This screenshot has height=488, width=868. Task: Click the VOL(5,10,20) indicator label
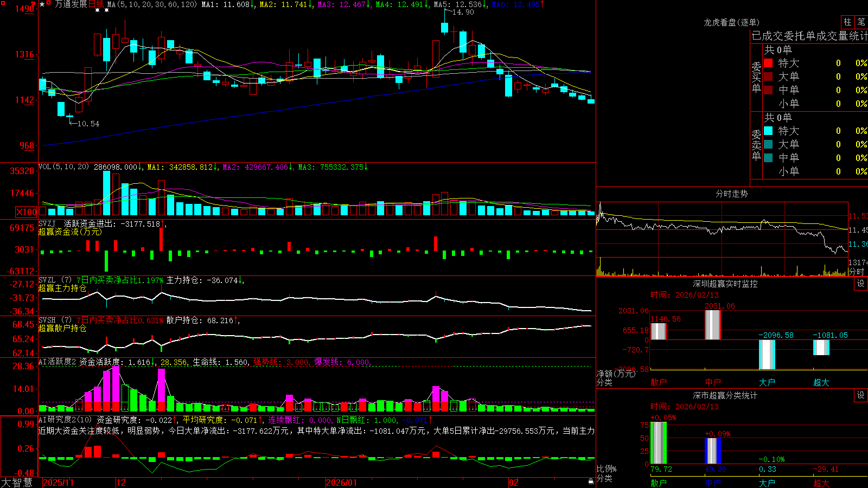63,167
